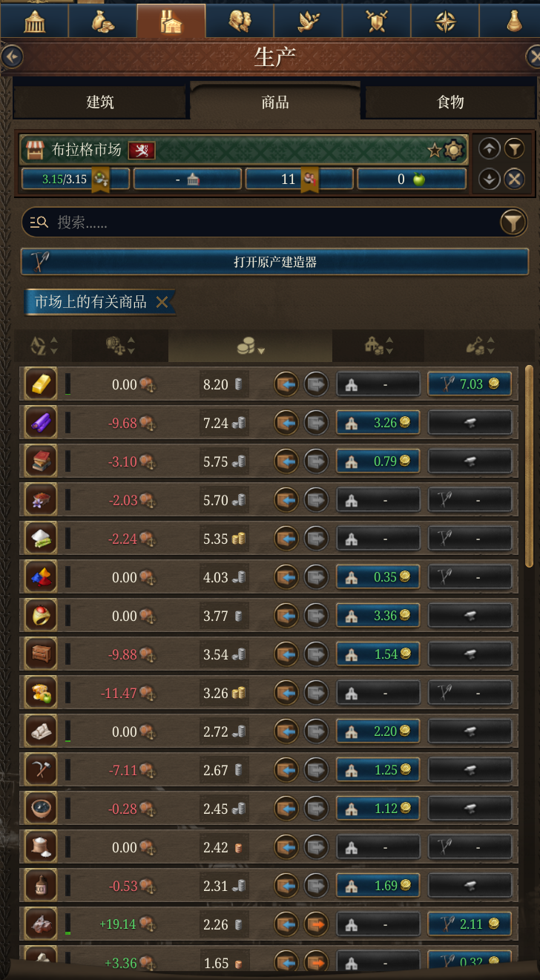Switch to the 建筑 tab
This screenshot has height=980, width=540.
tap(100, 102)
